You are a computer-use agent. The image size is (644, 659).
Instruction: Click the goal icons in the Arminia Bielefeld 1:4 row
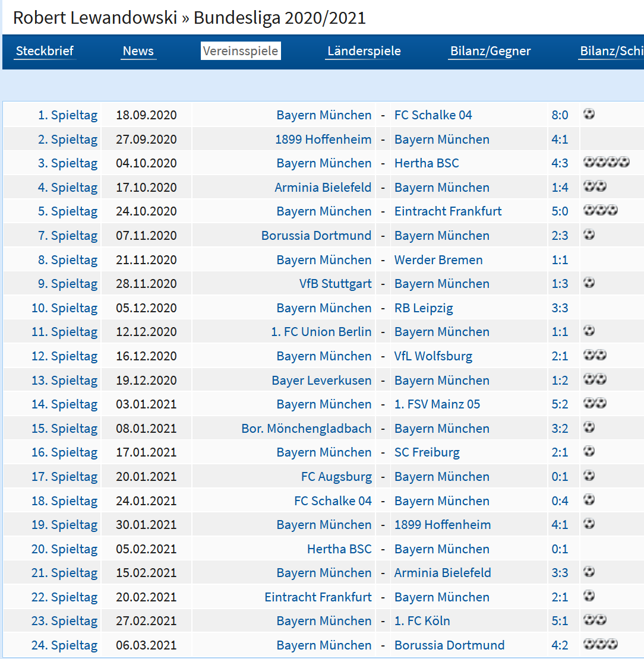click(595, 186)
